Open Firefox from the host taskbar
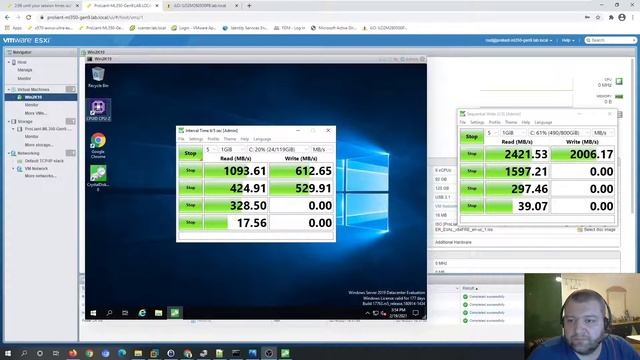Viewport: 640px width, 360px height. pyautogui.click(x=73, y=353)
